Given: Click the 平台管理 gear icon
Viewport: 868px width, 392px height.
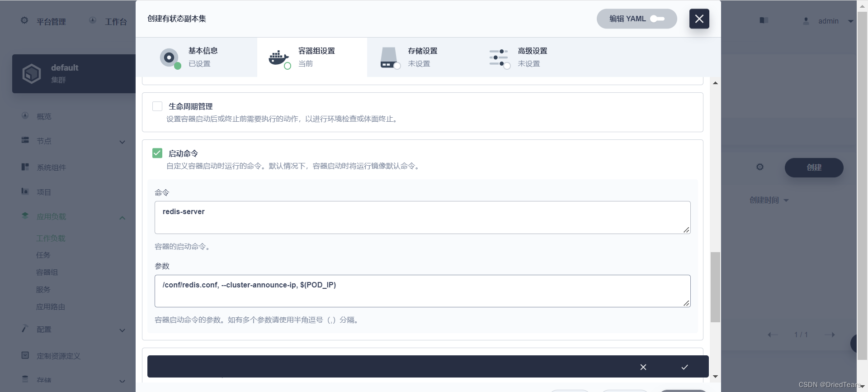Looking at the screenshot, I should (x=24, y=20).
